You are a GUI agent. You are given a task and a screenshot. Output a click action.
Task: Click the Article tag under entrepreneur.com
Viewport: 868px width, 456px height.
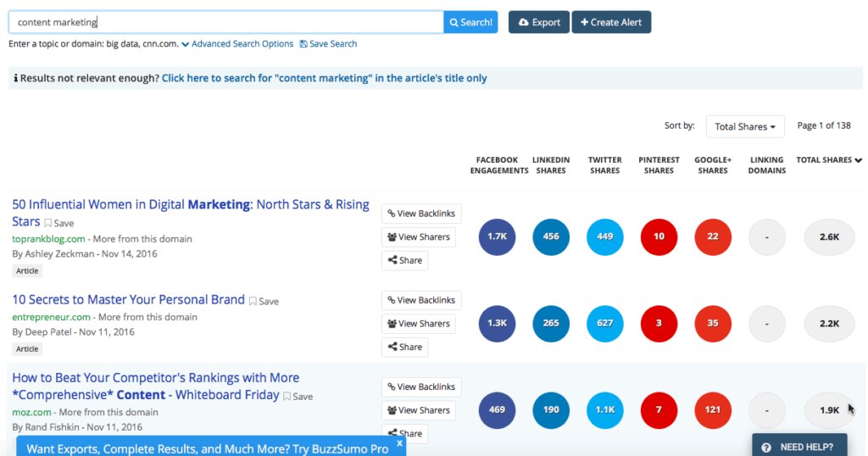click(27, 348)
